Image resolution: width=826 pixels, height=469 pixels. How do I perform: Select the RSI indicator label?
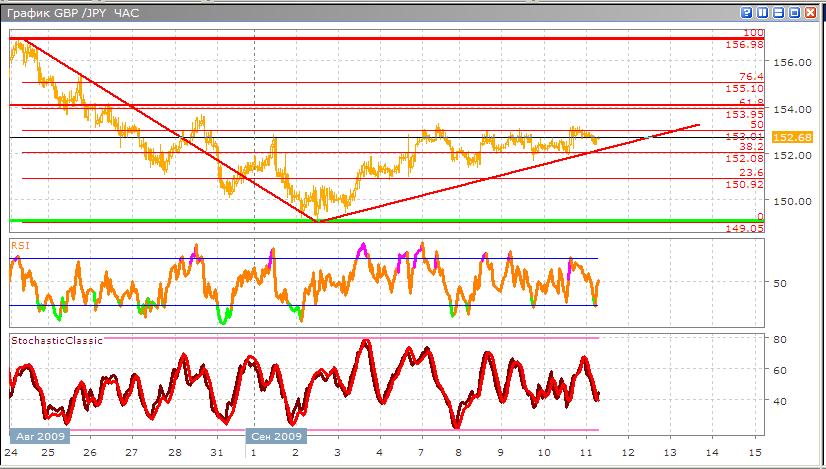click(20, 244)
